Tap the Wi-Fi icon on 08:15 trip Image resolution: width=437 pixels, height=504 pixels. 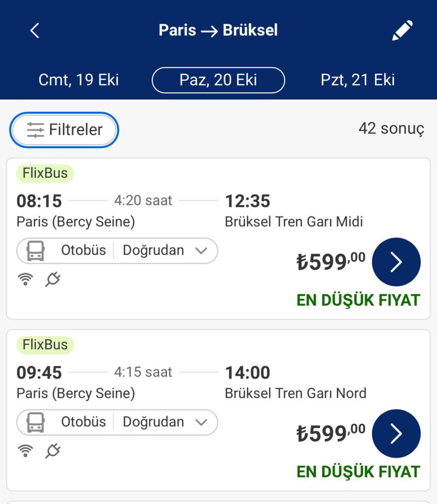[26, 280]
